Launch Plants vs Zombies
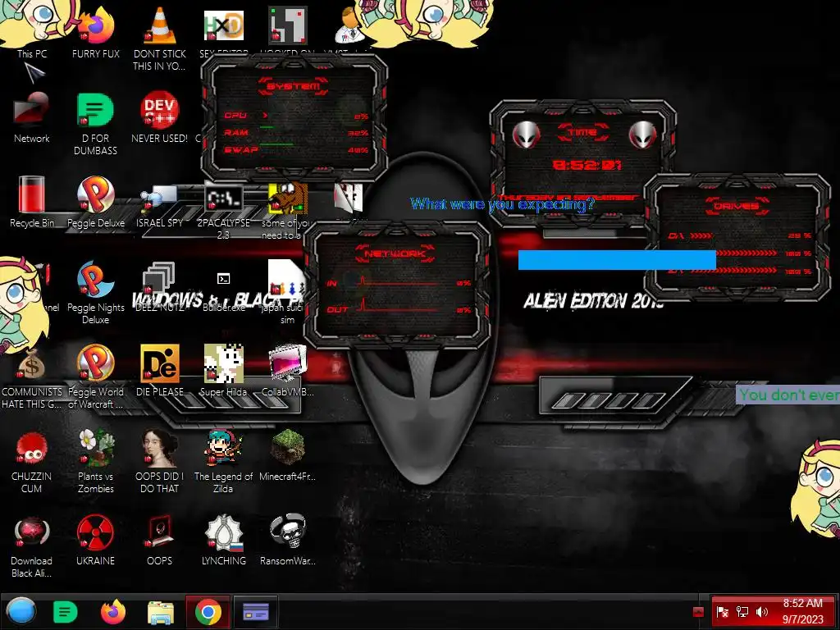 [x=96, y=461]
